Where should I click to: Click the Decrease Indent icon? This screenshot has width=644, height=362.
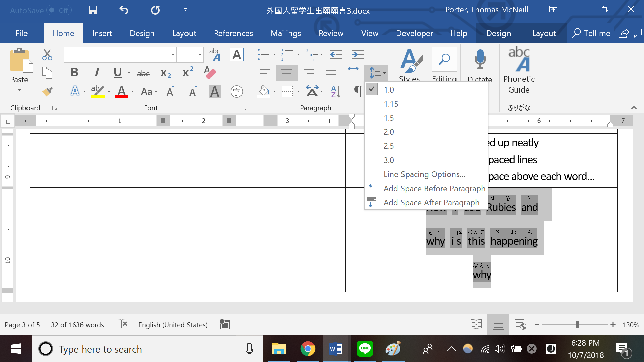tap(336, 54)
